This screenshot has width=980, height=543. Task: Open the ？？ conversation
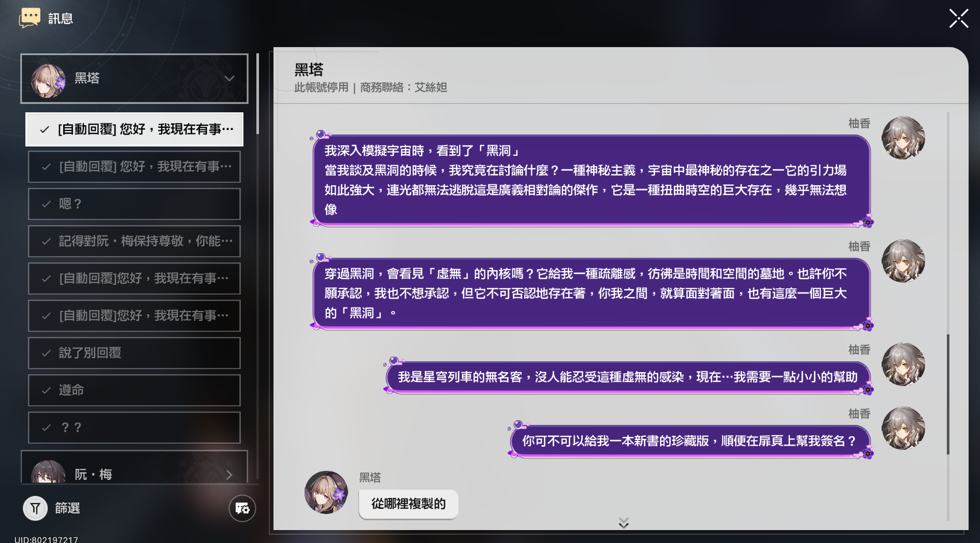(134, 428)
